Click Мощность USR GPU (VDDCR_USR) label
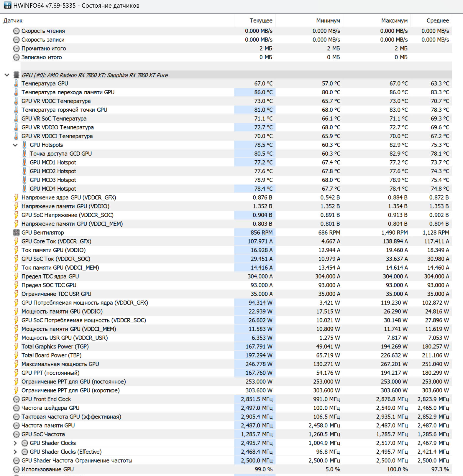Image resolution: width=463 pixels, height=476 pixels. (x=65, y=338)
